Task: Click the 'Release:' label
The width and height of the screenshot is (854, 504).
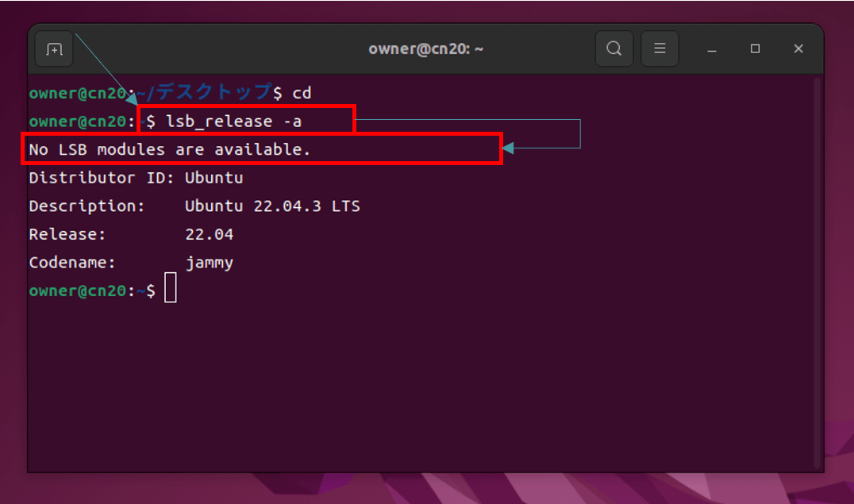Action: (x=67, y=234)
